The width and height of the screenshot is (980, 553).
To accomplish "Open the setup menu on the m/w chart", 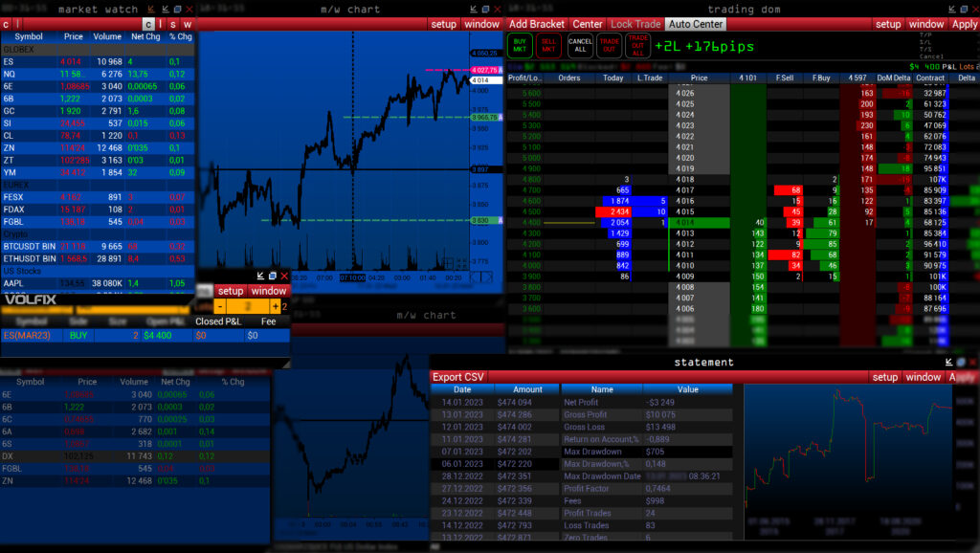I will point(443,24).
